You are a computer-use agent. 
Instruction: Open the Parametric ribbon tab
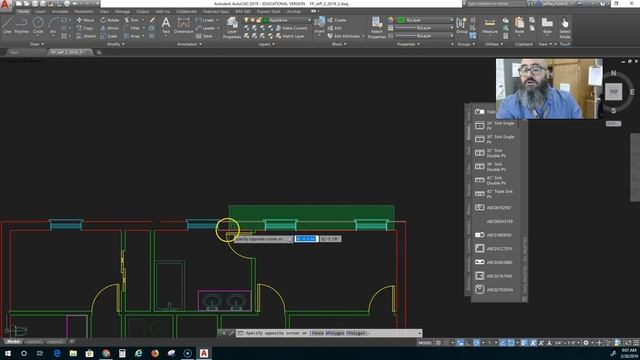[84, 11]
